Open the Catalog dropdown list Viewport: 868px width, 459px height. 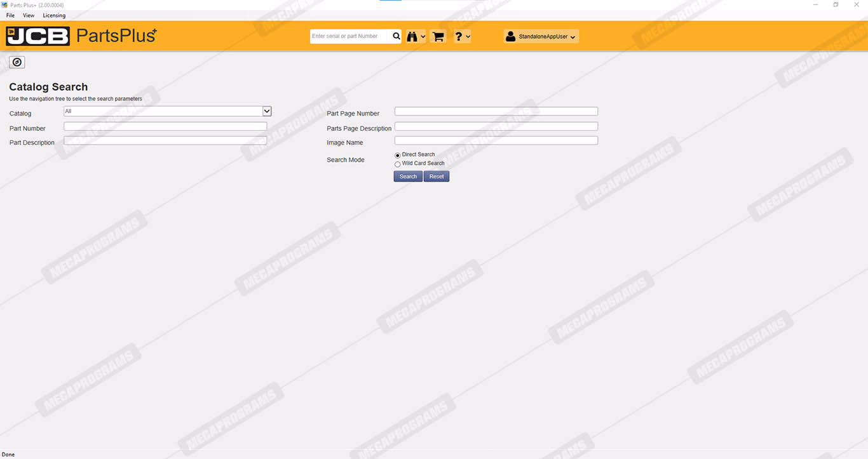point(267,111)
